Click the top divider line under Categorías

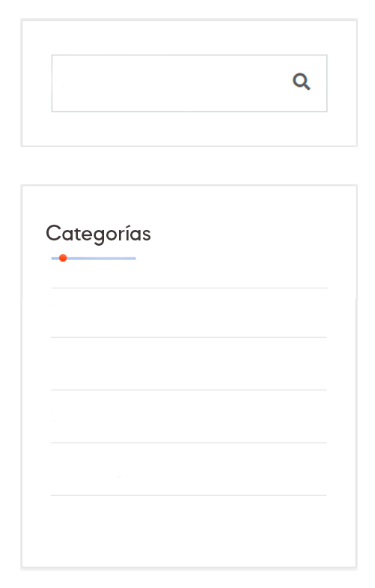(x=189, y=288)
